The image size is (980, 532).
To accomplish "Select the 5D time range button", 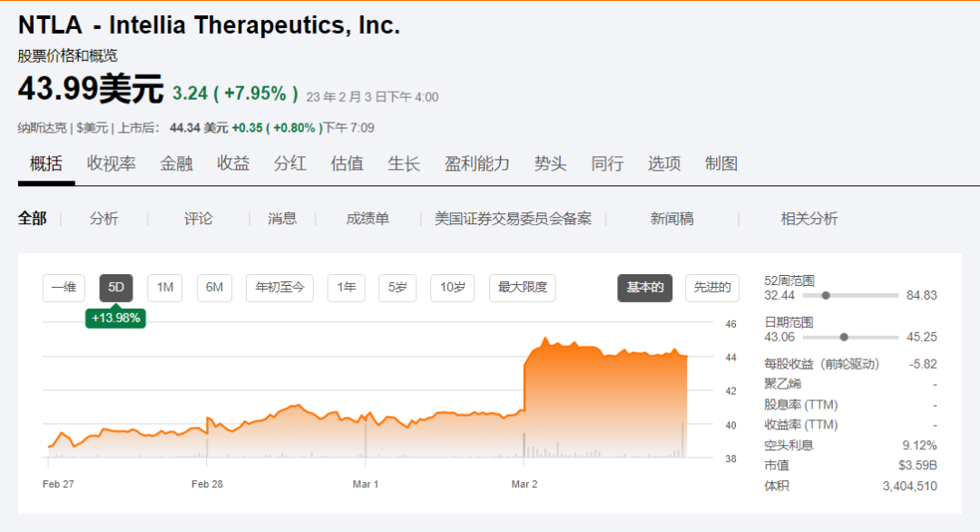I will (116, 288).
